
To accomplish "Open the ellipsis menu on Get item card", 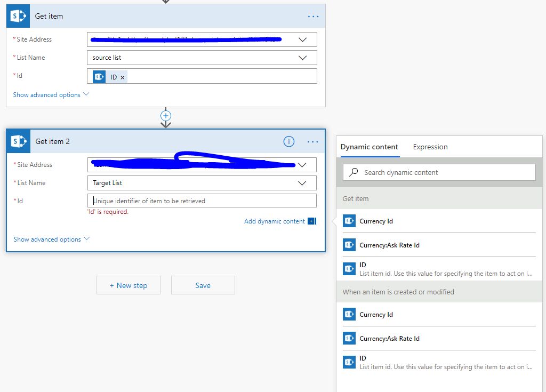I will coord(313,17).
